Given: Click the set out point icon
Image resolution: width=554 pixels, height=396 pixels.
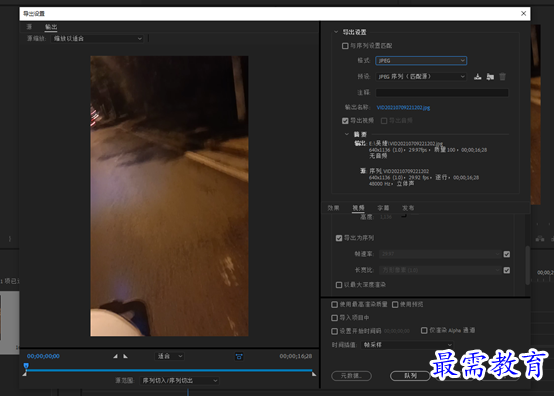Looking at the screenshot, I should coord(125,356).
